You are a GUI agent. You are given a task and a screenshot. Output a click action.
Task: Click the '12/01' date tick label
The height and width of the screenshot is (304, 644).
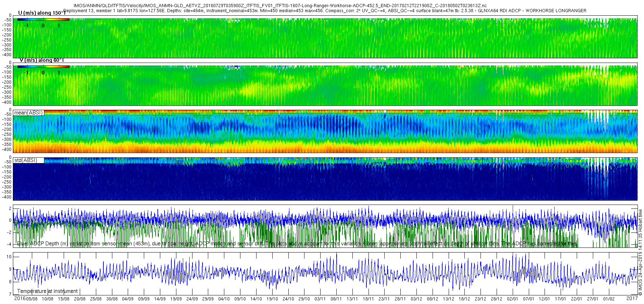(x=545, y=299)
